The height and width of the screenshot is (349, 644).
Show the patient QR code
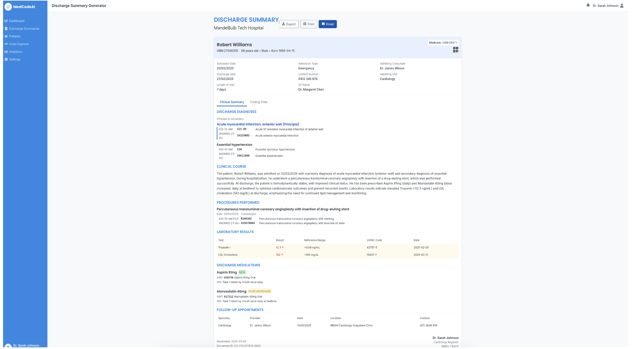[x=456, y=50]
